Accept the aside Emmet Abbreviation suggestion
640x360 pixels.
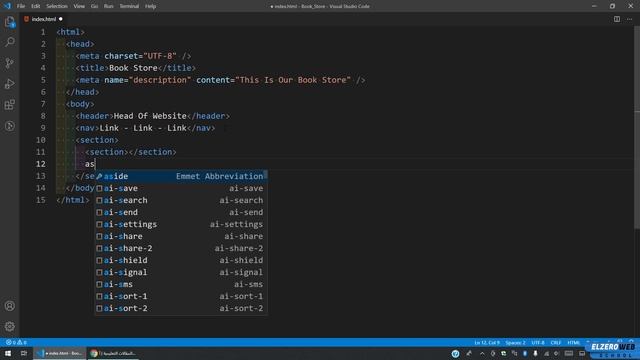click(181, 176)
